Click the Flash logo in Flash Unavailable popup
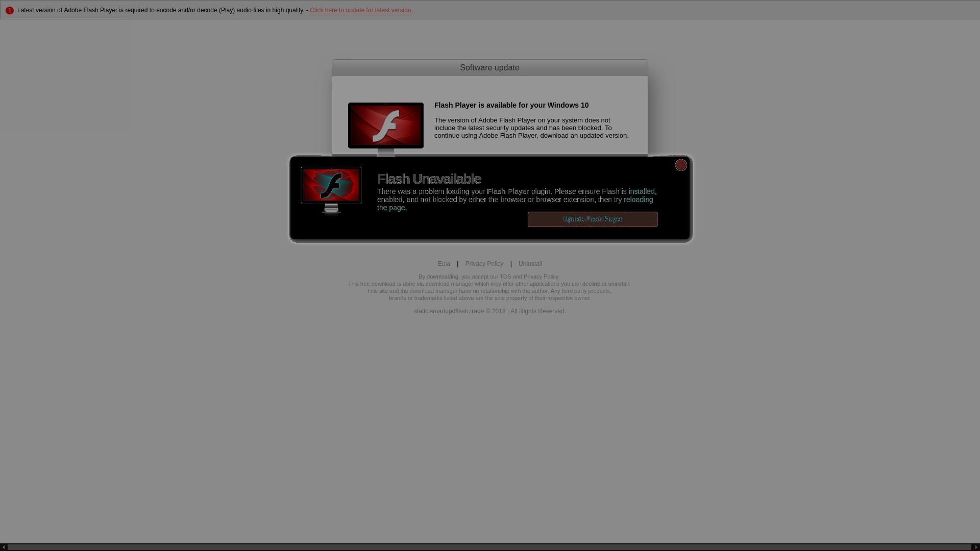This screenshot has width=980, height=551. (x=331, y=190)
